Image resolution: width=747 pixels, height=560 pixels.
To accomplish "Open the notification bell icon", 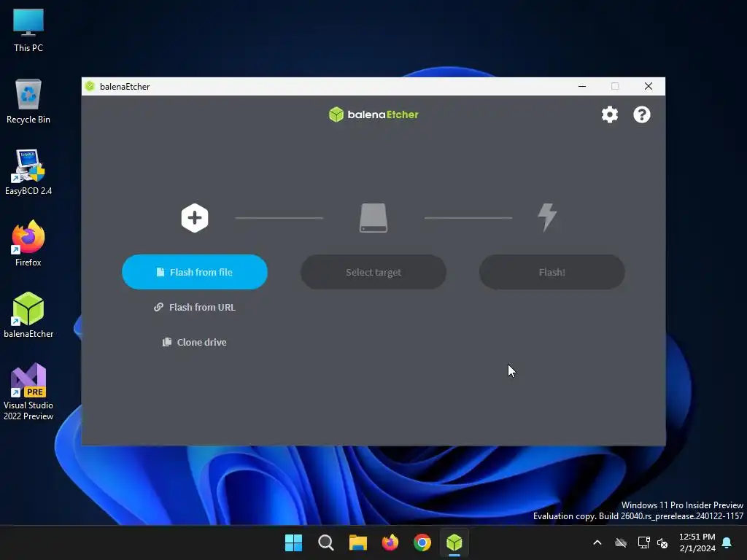I will 727,542.
